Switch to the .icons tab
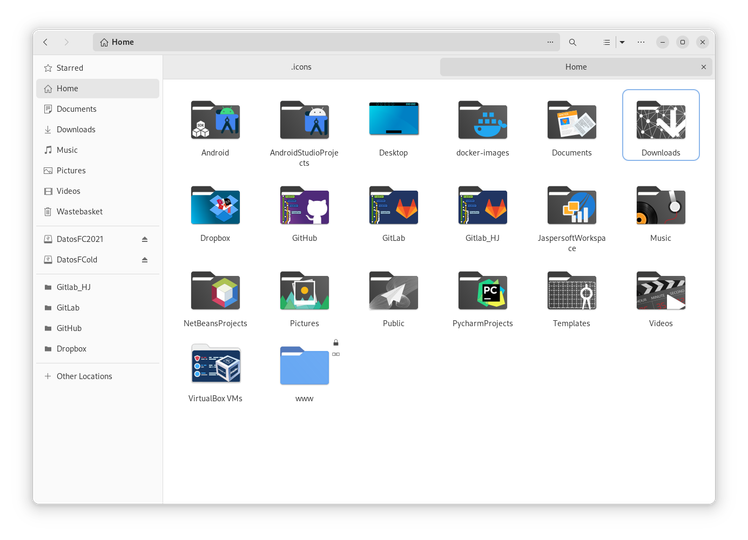Screen dimensions: 748x540 [301, 67]
